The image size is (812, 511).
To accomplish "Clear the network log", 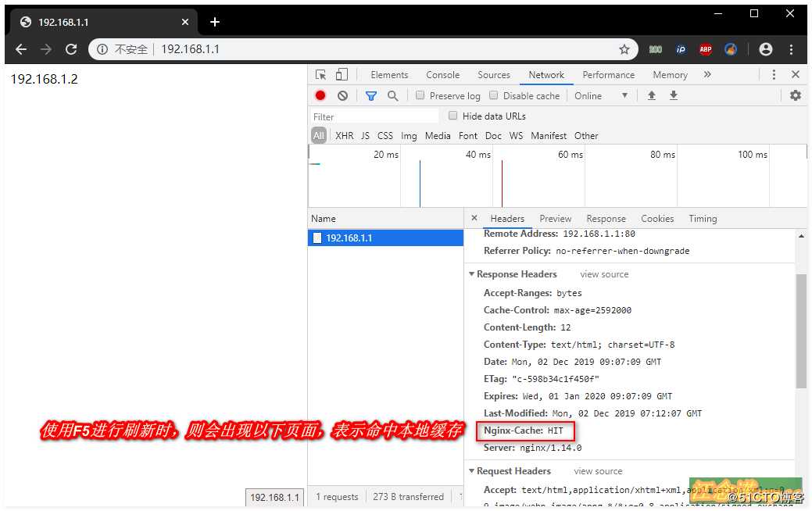I will coord(342,95).
